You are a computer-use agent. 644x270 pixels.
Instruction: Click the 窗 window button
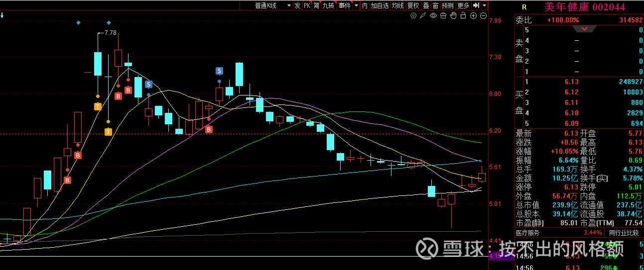coord(435,5)
